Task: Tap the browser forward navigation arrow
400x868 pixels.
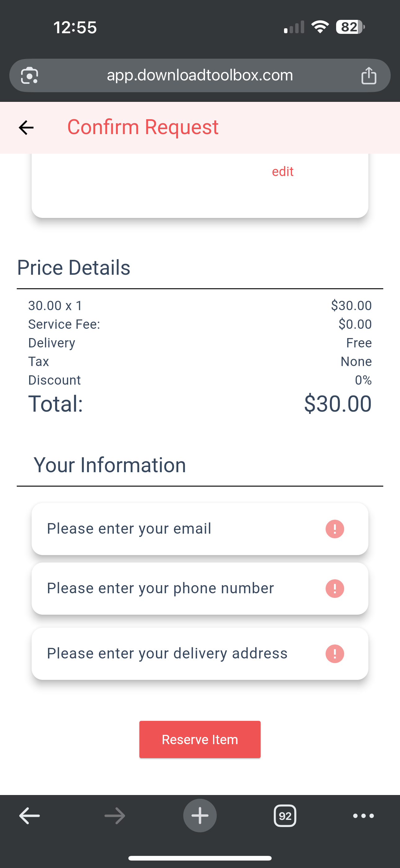Action: [115, 816]
